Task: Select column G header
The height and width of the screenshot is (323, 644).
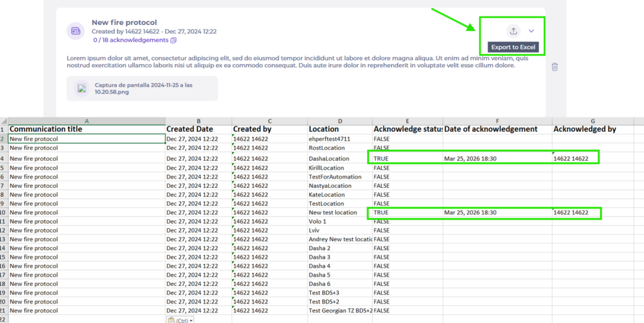Action: 592,121
